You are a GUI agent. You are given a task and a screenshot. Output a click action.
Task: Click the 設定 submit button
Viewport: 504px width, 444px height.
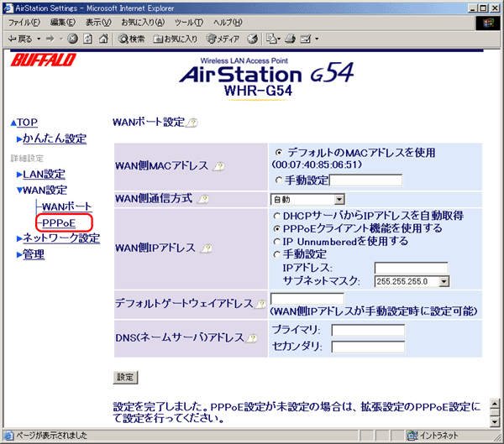pos(125,377)
